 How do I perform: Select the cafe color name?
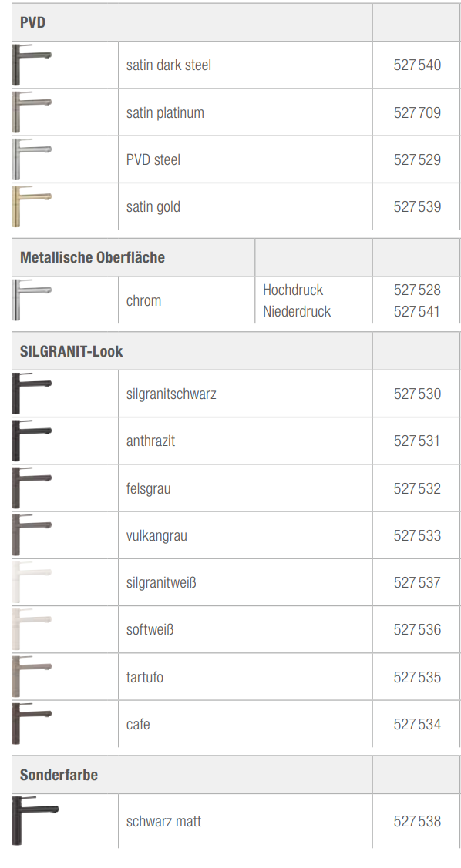click(138, 724)
